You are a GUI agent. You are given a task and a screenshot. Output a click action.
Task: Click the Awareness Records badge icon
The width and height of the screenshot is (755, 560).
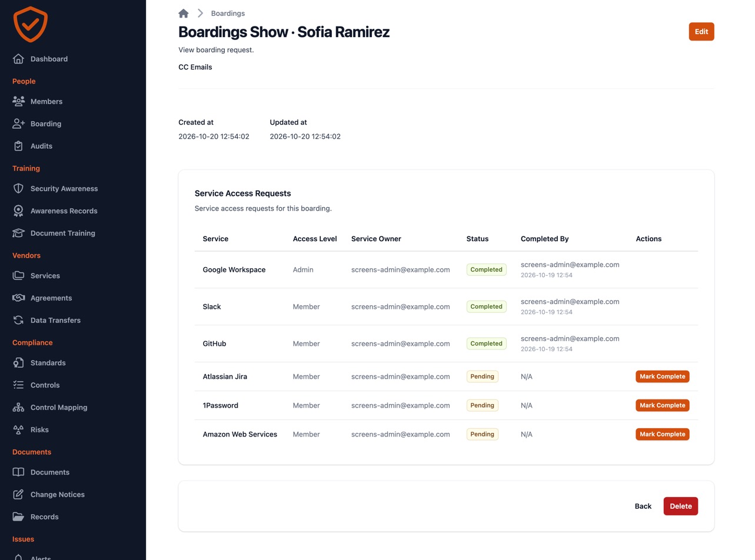18,211
